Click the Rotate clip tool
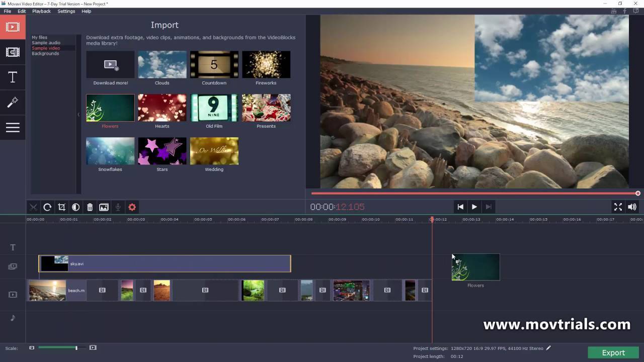The image size is (644, 362). (47, 207)
